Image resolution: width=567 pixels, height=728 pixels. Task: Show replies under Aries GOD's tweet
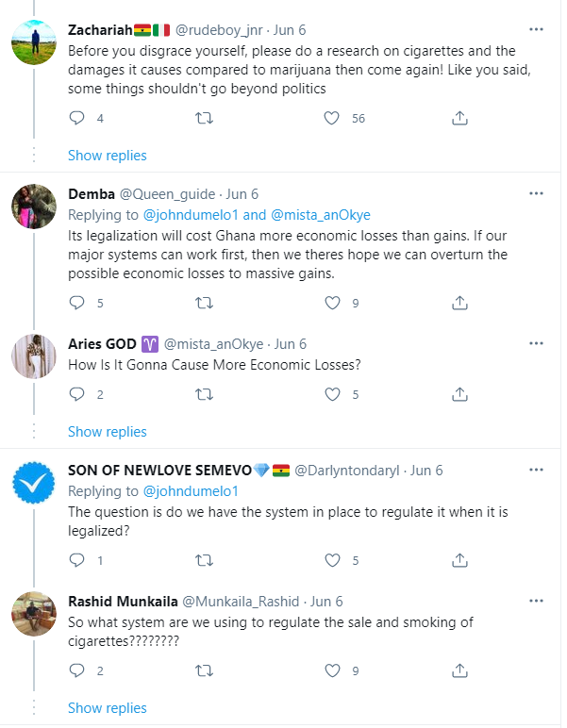(x=108, y=431)
